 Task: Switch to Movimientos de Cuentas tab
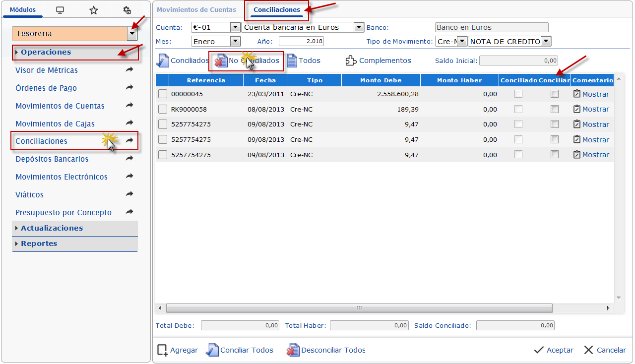click(196, 9)
